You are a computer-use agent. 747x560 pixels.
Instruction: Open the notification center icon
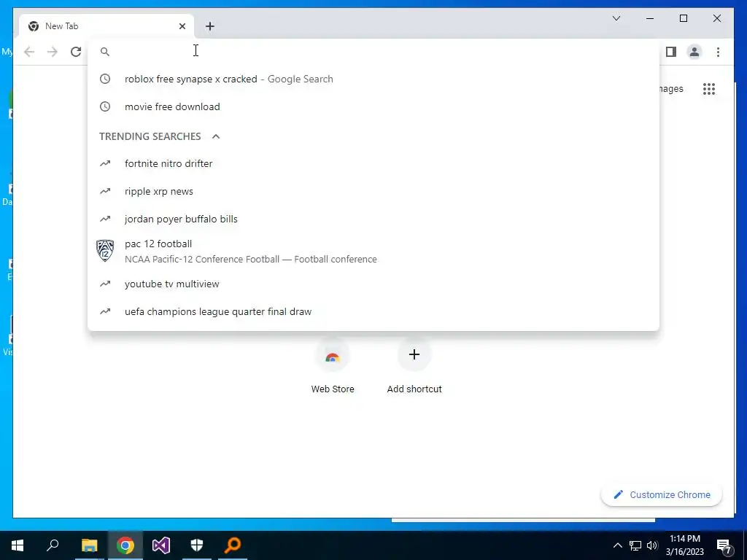pos(724,545)
